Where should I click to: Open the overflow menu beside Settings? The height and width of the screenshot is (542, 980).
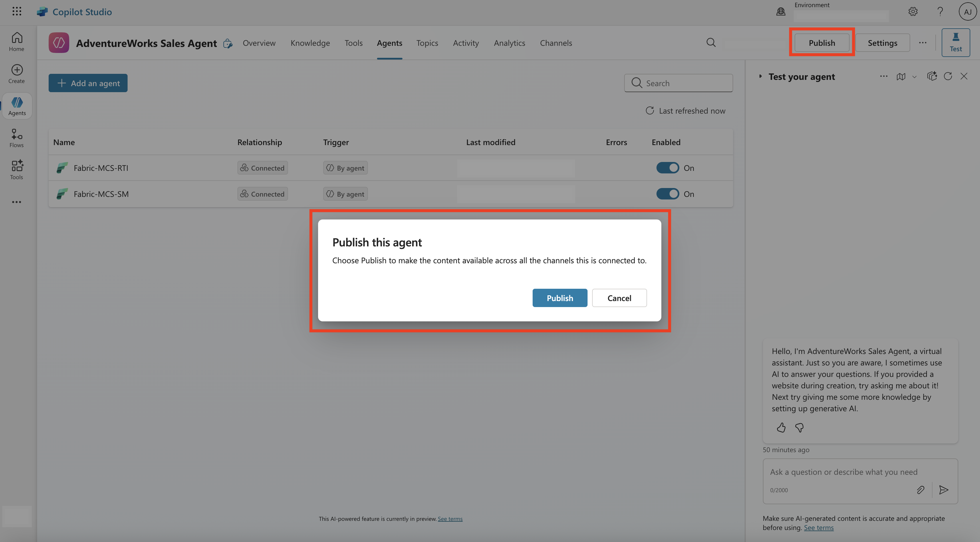pyautogui.click(x=923, y=43)
